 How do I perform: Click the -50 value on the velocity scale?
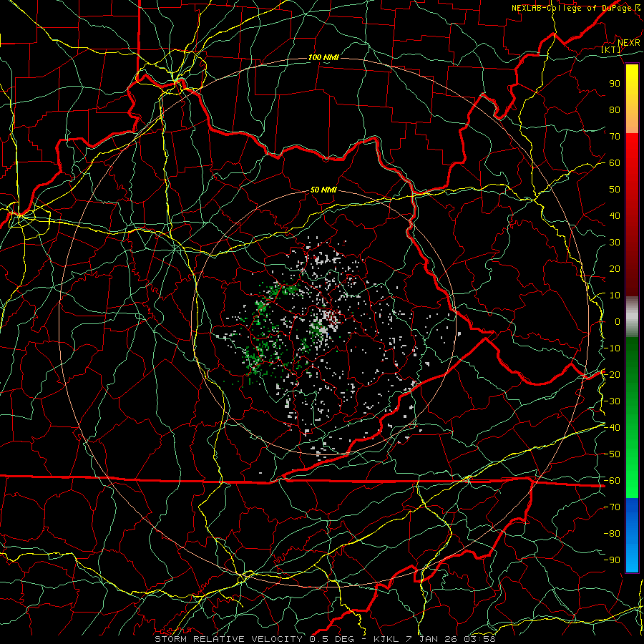pyautogui.click(x=612, y=454)
